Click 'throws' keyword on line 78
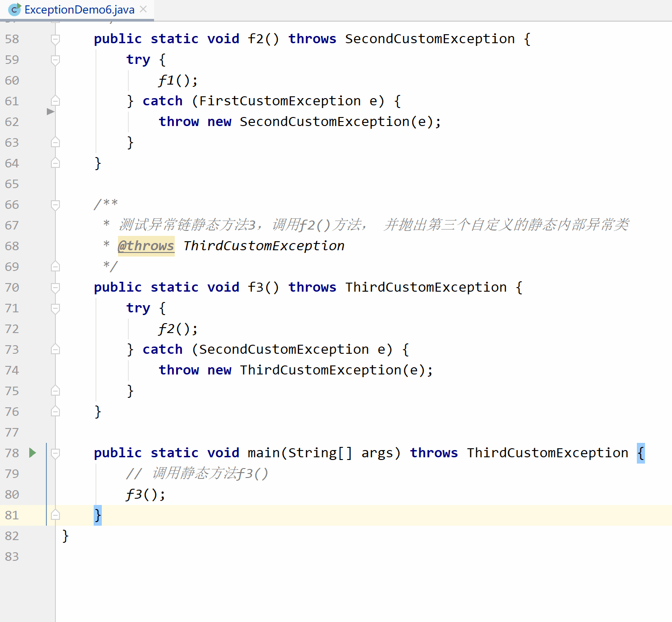 [x=434, y=453]
